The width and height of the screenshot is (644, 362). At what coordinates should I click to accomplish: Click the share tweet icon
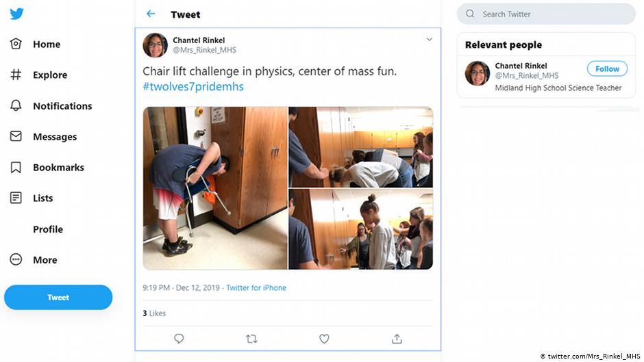point(397,339)
